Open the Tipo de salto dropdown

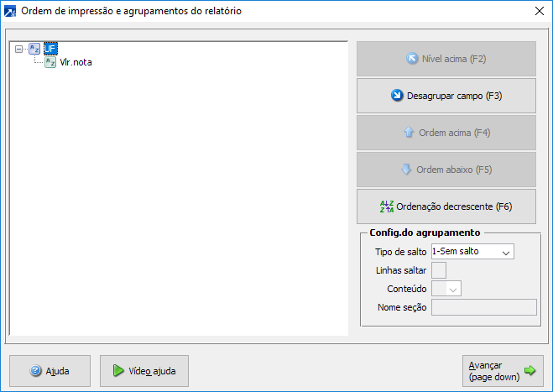472,252
